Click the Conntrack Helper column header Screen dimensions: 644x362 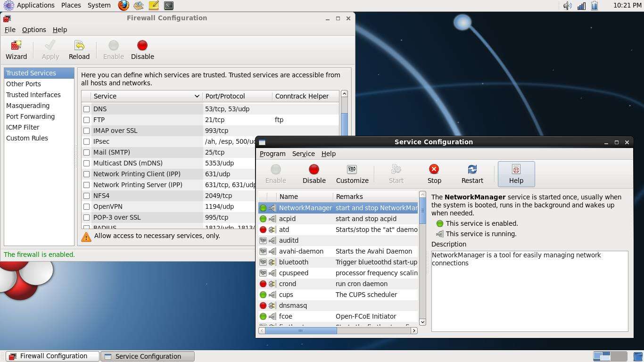pos(305,96)
